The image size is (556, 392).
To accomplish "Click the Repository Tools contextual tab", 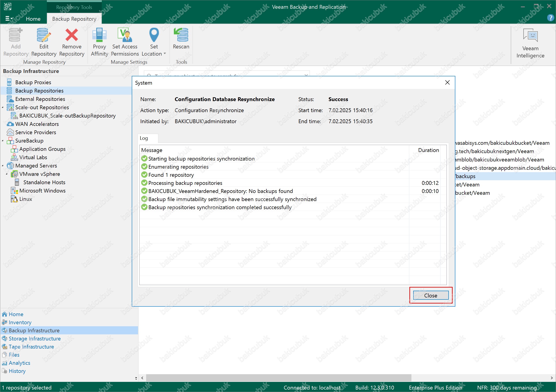I will pyautogui.click(x=74, y=7).
